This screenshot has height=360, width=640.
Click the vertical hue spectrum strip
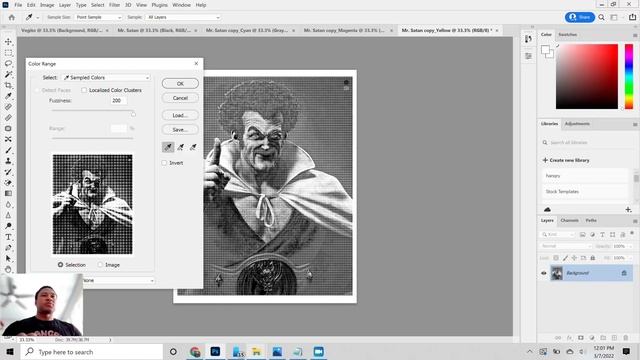click(x=629, y=77)
